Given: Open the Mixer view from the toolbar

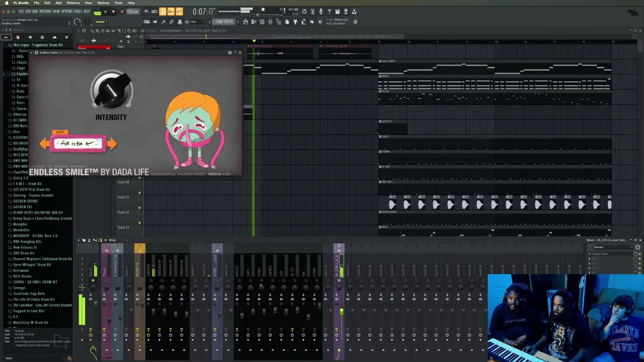Looking at the screenshot, I should [x=270, y=22].
